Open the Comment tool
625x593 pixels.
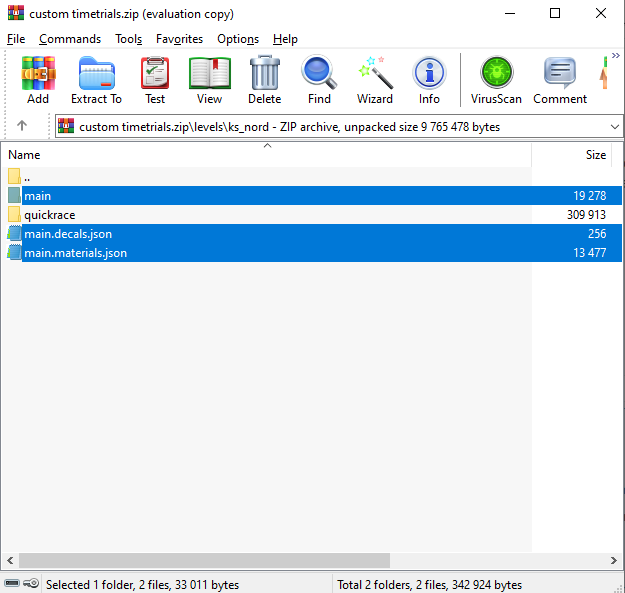click(560, 80)
